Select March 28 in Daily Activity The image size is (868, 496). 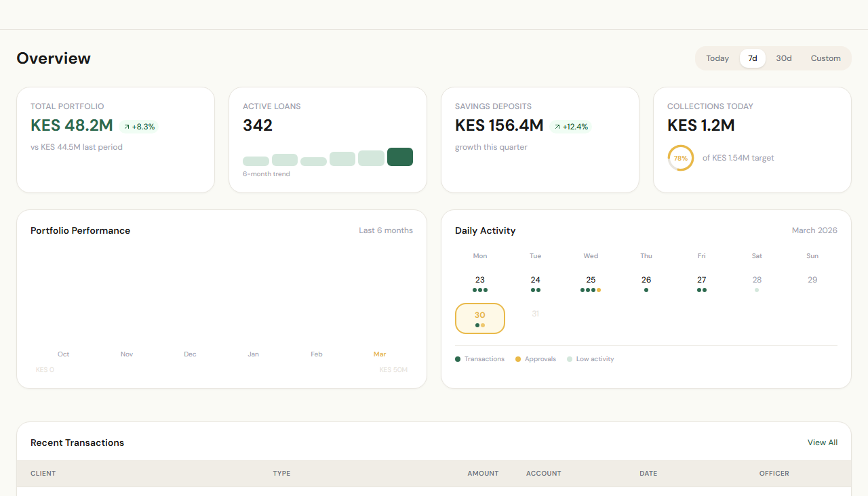point(757,283)
